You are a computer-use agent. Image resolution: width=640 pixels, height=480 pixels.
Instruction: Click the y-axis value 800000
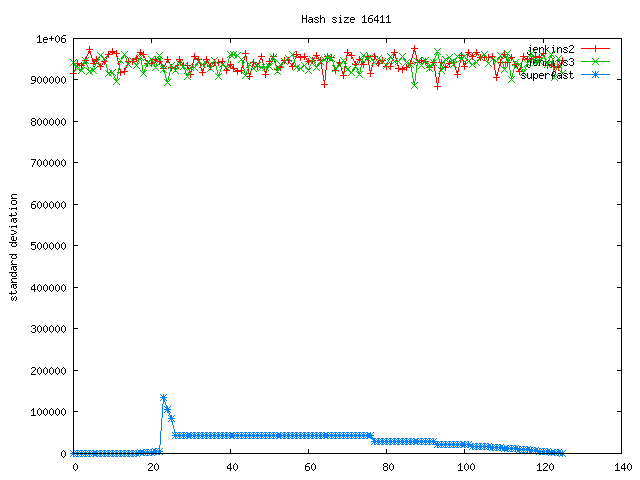tap(48, 122)
